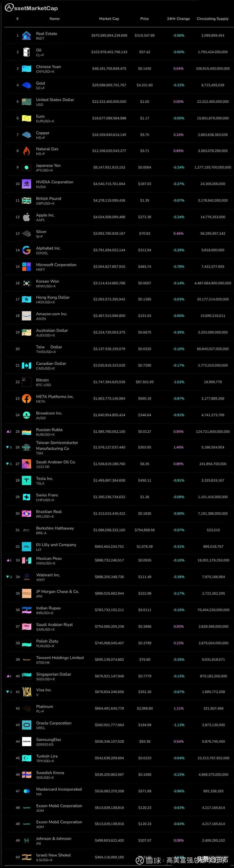The image size is (234, 868).
Task: Click the META Platforms logo icon
Action: [x=26, y=399]
